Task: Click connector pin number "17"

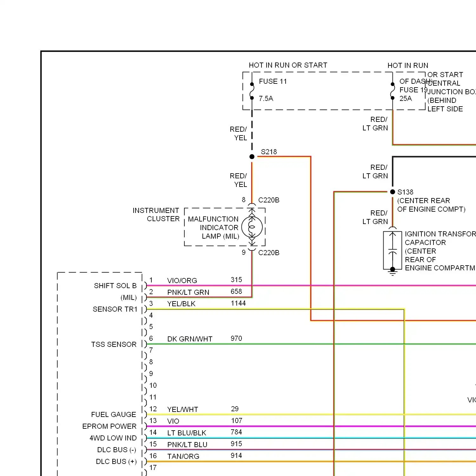Action: (153, 467)
